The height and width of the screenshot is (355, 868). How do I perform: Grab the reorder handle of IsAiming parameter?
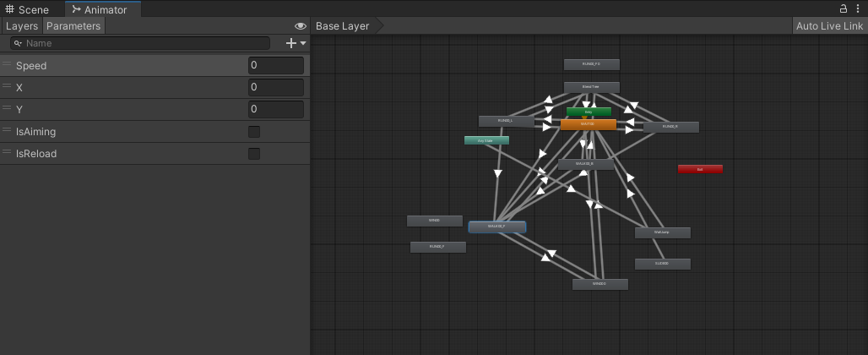pyautogui.click(x=7, y=130)
